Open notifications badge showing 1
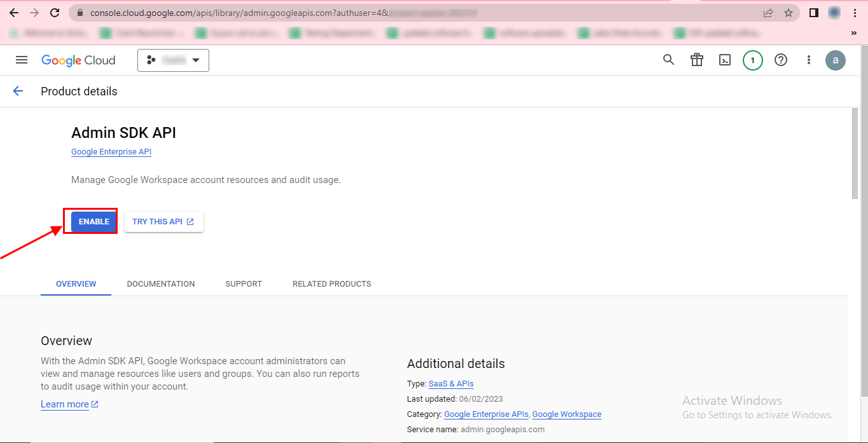This screenshot has height=443, width=868. 753,60
